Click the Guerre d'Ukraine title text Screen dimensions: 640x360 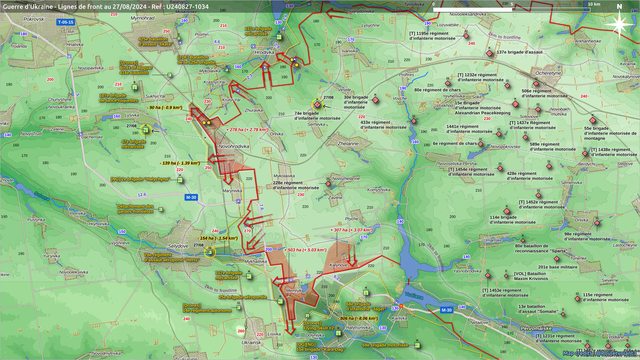[106, 7]
